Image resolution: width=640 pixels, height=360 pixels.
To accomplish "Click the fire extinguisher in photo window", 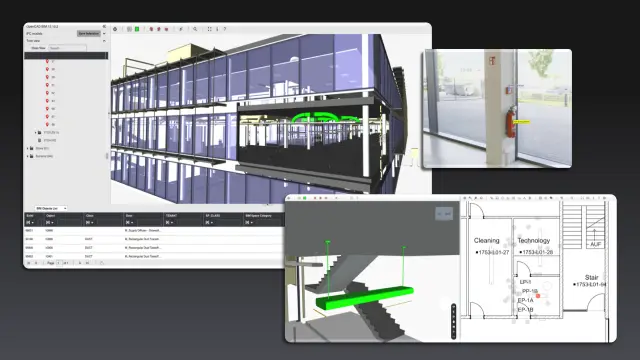I will point(510,122).
